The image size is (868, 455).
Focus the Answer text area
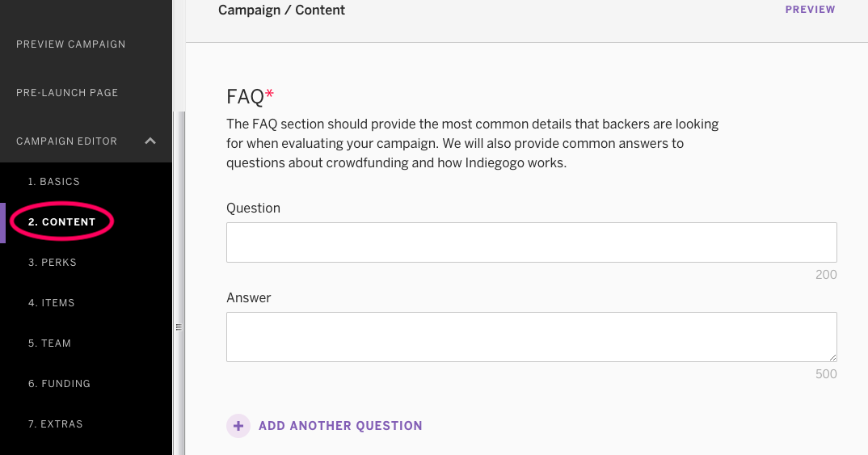[532, 337]
